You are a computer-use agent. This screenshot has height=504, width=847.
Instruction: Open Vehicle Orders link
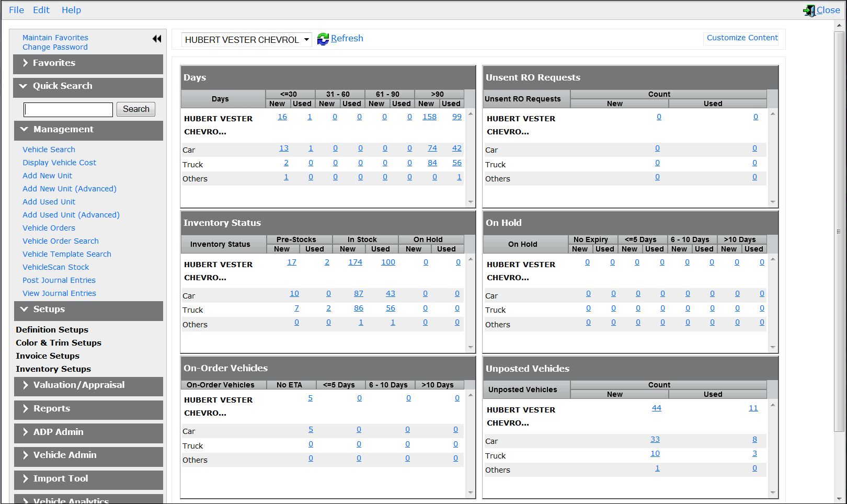click(49, 228)
